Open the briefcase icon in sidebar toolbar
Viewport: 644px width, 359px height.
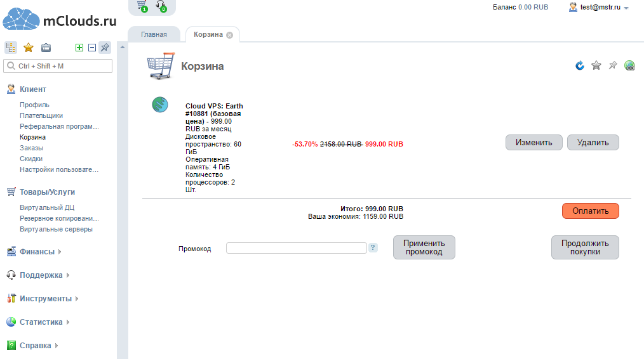tap(46, 48)
